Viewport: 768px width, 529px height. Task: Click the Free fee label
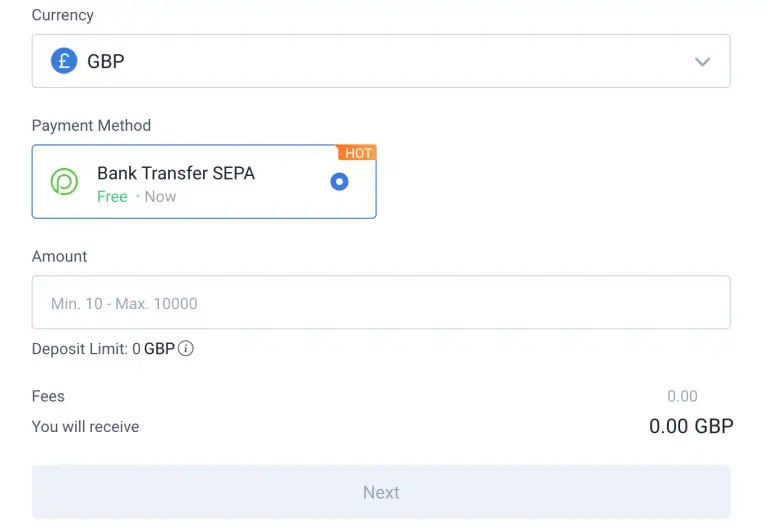pyautogui.click(x=112, y=196)
